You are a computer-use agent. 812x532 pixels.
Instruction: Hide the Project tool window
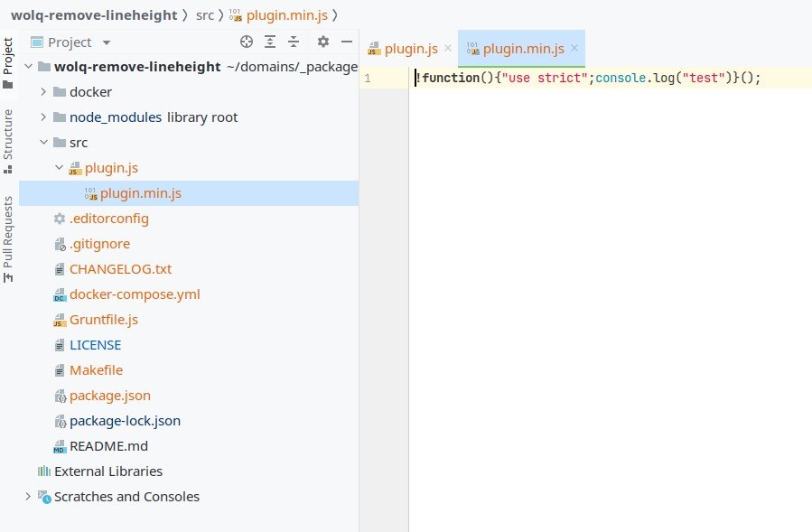[347, 42]
